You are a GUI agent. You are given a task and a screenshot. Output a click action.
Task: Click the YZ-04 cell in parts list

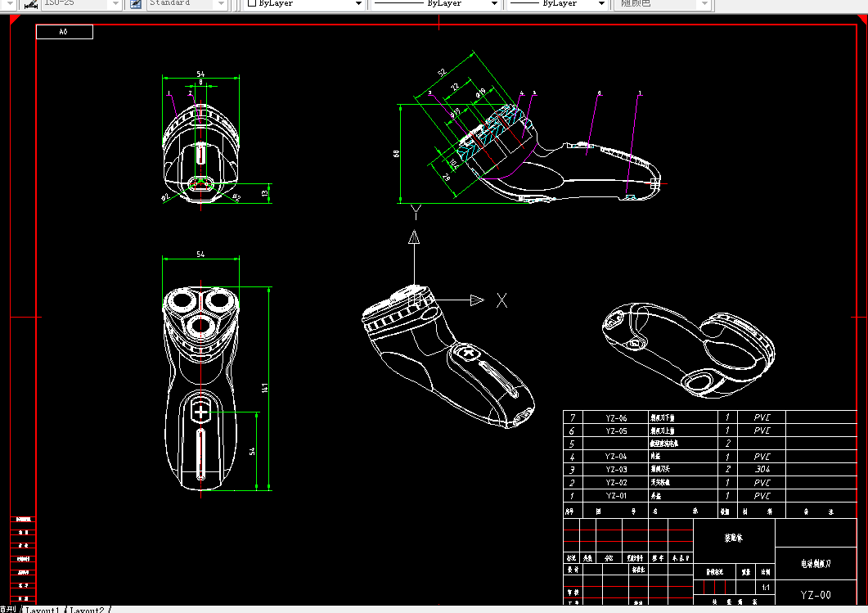click(x=615, y=457)
